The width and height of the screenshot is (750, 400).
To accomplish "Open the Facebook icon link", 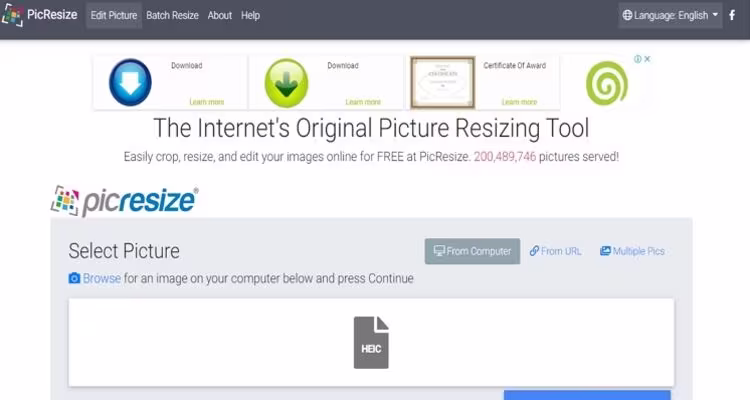I will coord(732,15).
